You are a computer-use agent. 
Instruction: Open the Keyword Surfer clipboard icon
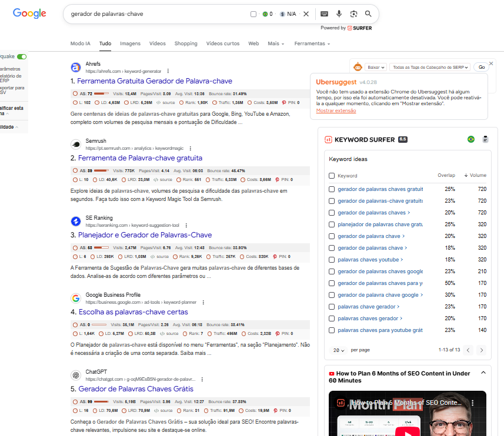(485, 139)
